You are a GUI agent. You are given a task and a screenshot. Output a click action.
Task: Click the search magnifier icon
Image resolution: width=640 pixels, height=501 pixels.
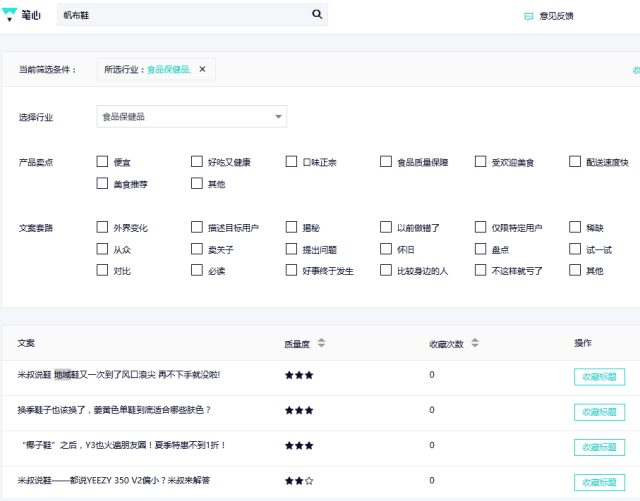(317, 14)
